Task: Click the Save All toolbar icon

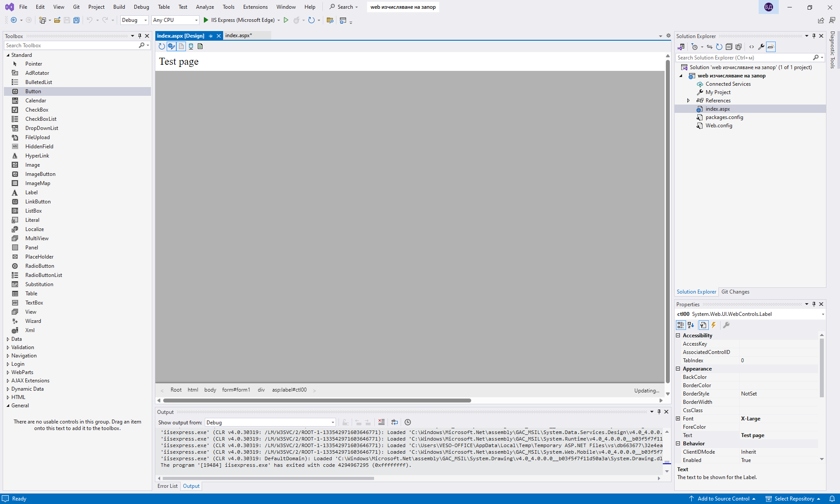Action: pyautogui.click(x=77, y=20)
